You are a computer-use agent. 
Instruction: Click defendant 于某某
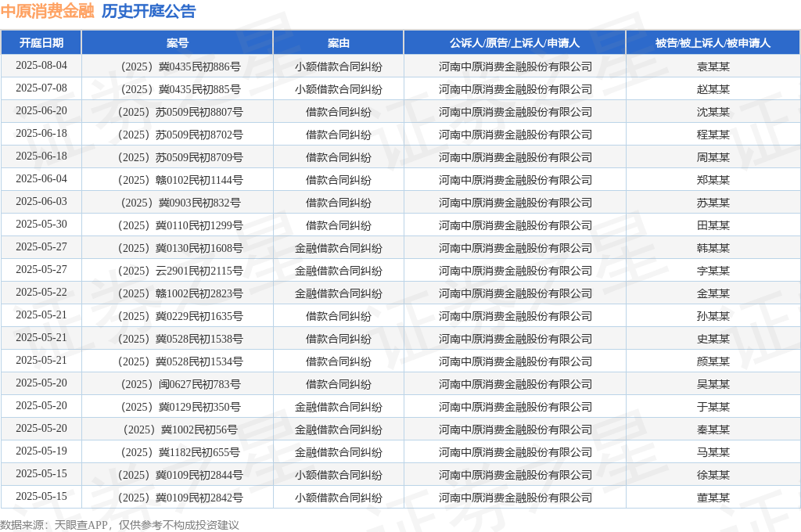point(713,407)
